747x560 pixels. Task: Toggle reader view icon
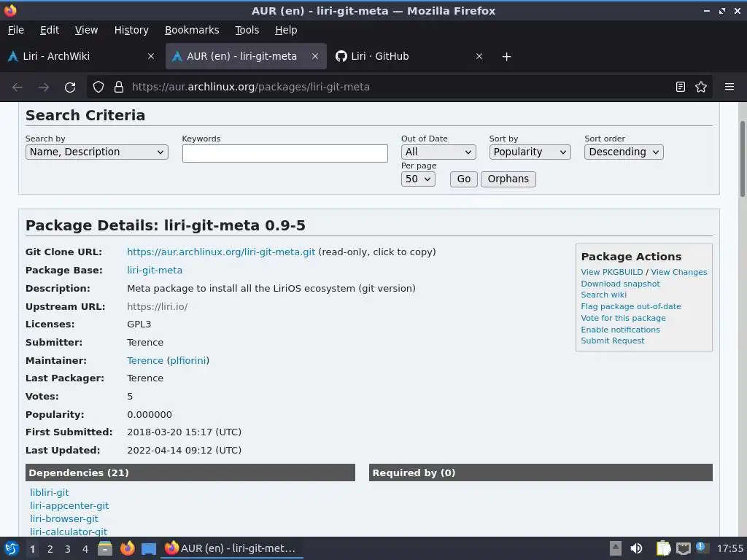[x=681, y=87]
